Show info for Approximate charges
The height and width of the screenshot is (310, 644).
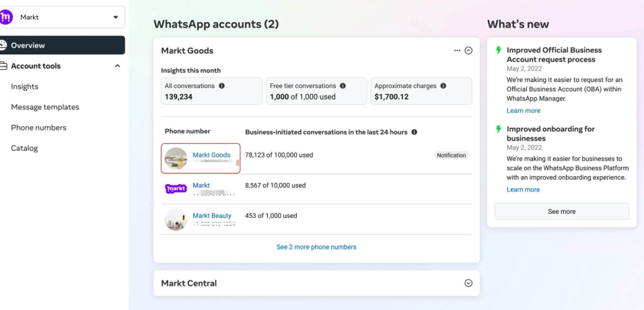pos(443,86)
